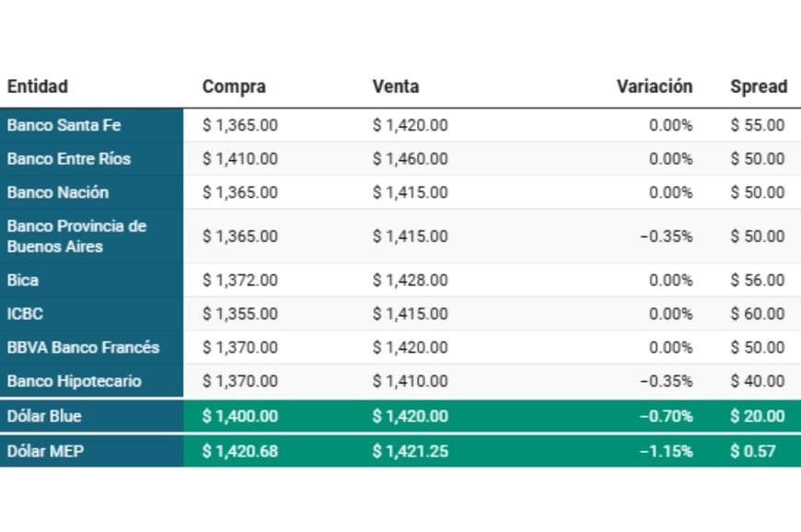Select the Banco Nación row label
Viewport: 801px width, 532px height.
point(58,192)
